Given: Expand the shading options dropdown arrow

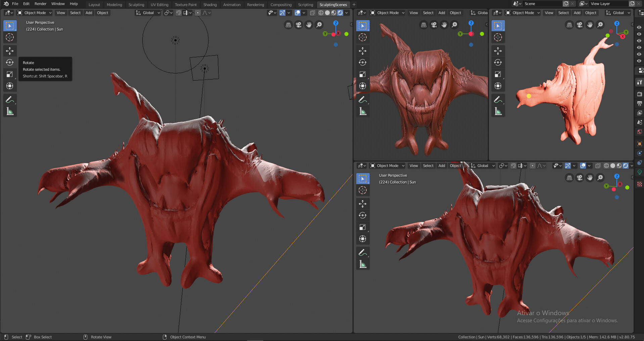Looking at the screenshot, I should 347,13.
